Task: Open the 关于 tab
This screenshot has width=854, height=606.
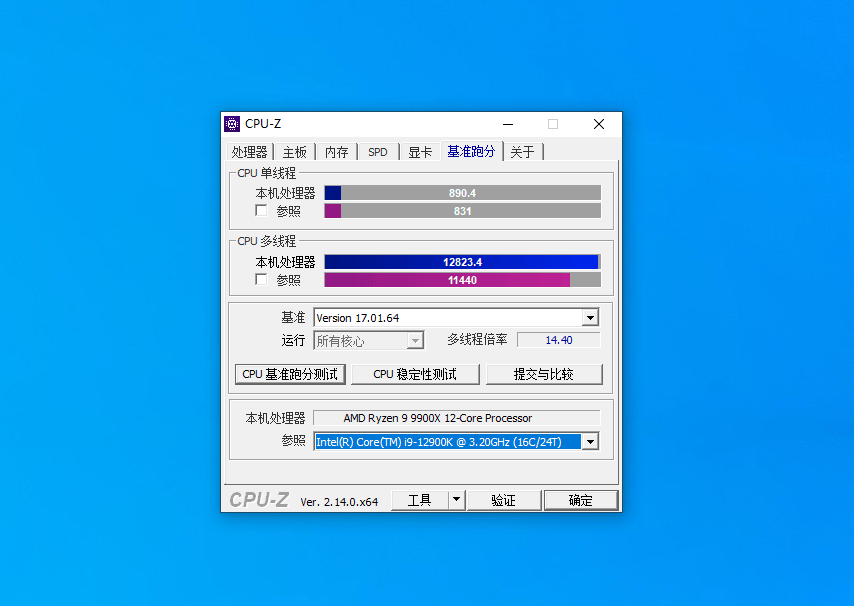Action: point(522,152)
